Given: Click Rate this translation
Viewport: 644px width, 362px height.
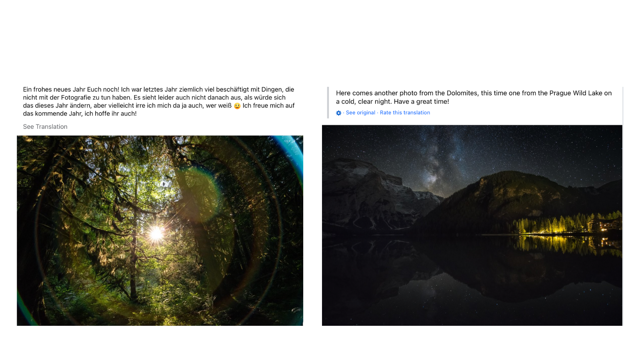Looking at the screenshot, I should click(x=405, y=113).
